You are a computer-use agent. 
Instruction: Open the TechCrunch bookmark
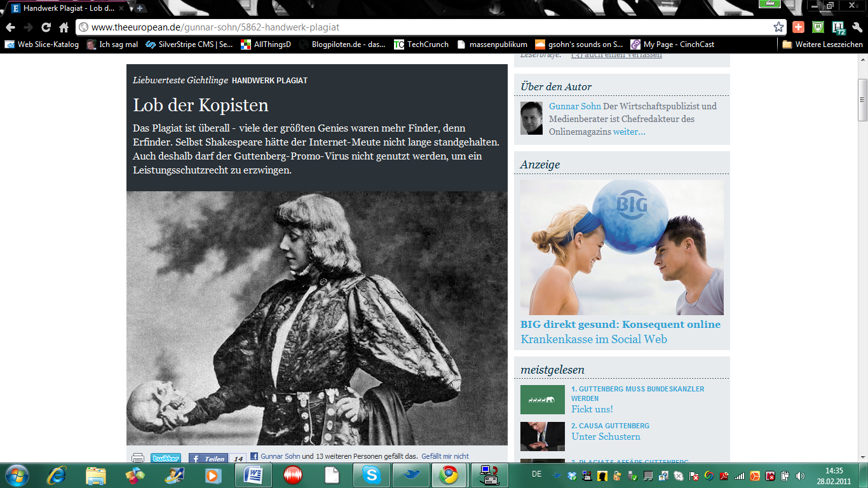tap(421, 44)
